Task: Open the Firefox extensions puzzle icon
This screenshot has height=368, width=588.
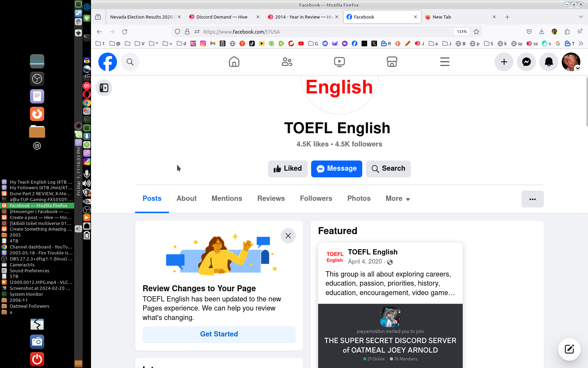Action: point(567,32)
